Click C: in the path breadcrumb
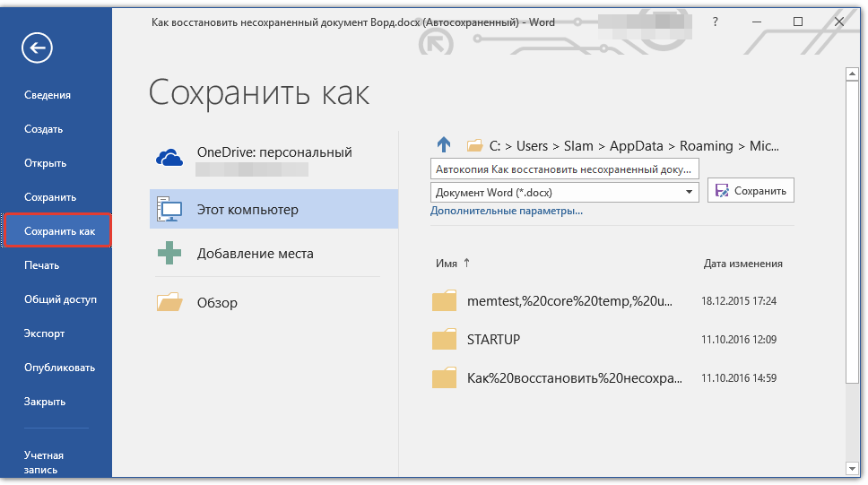Image resolution: width=868 pixels, height=485 pixels. click(x=495, y=145)
